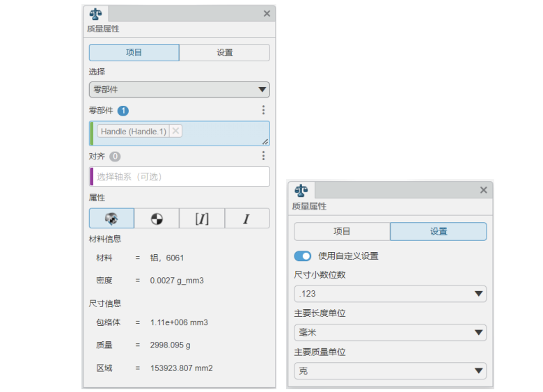Image resolution: width=543 pixels, height=392 pixels.
Task: Click the mass properties scale icon in the left panel
Action: tap(95, 13)
